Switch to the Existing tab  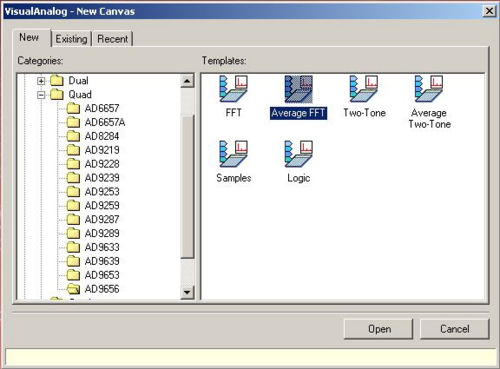(x=71, y=39)
